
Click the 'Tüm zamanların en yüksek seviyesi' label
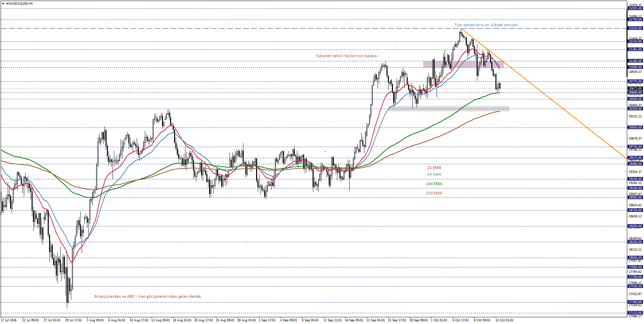pos(486,25)
